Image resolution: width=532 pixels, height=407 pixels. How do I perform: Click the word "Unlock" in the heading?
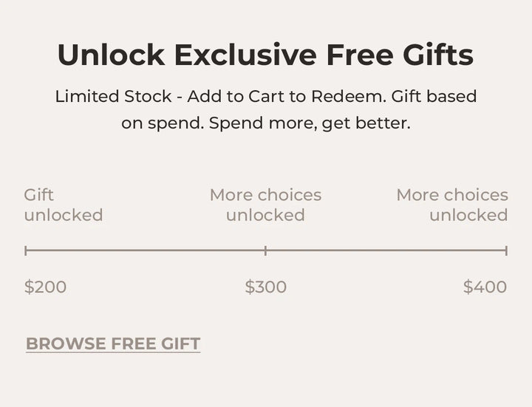(x=109, y=55)
